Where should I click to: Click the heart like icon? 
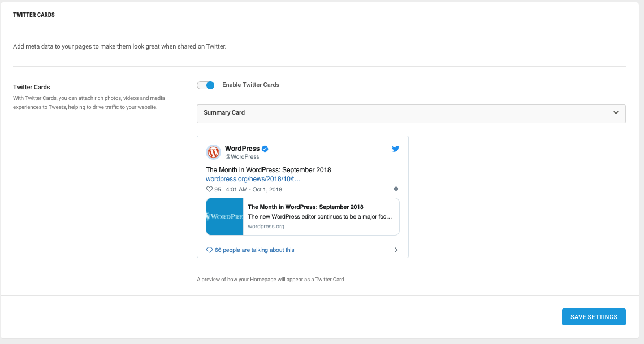tap(209, 189)
